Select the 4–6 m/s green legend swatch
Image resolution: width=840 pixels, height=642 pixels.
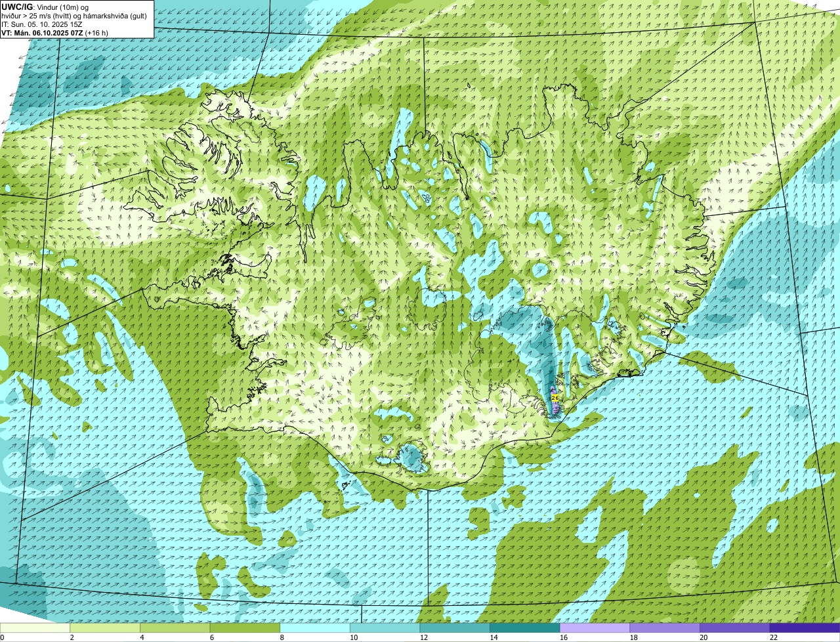click(175, 628)
